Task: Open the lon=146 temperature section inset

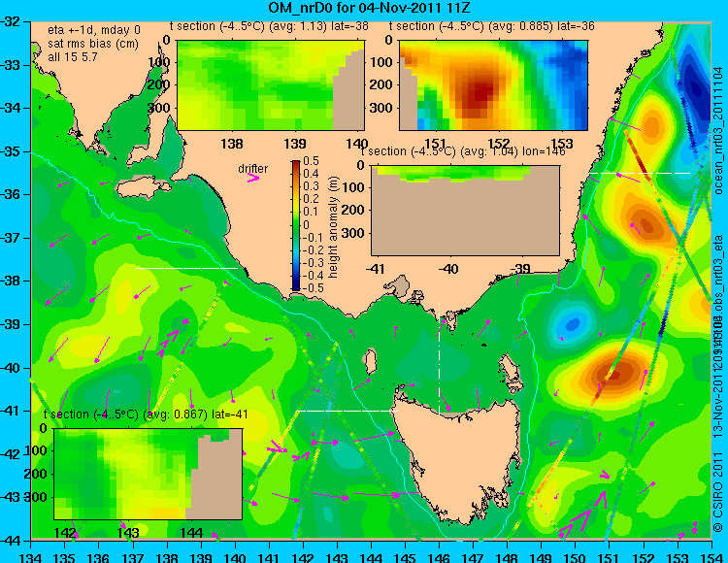Action: pyautogui.click(x=465, y=211)
